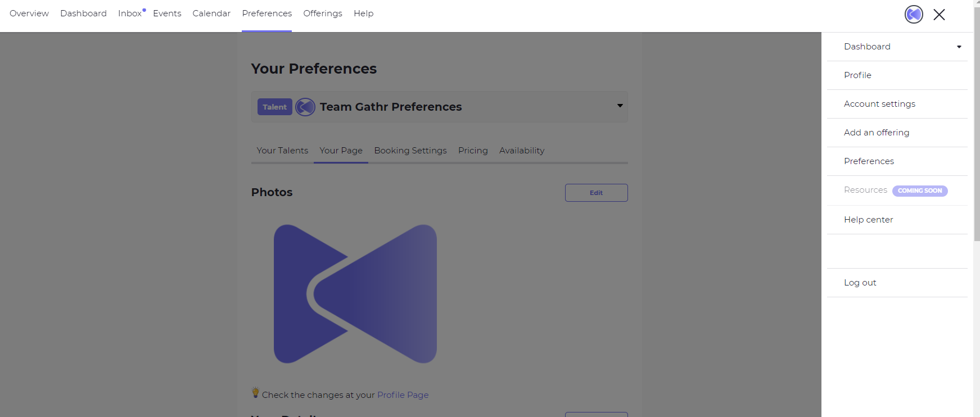Image resolution: width=980 pixels, height=417 pixels.
Task: Click the Photos Edit button
Action: coord(597,193)
